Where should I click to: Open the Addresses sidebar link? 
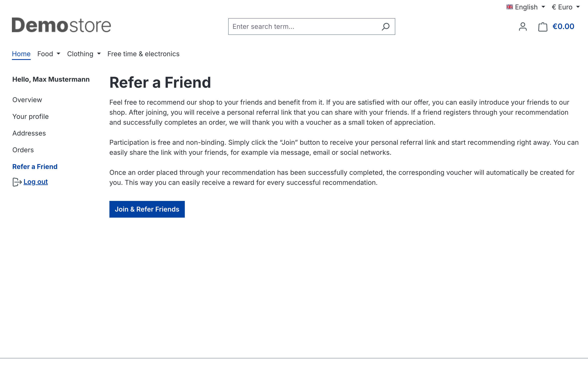pos(29,133)
